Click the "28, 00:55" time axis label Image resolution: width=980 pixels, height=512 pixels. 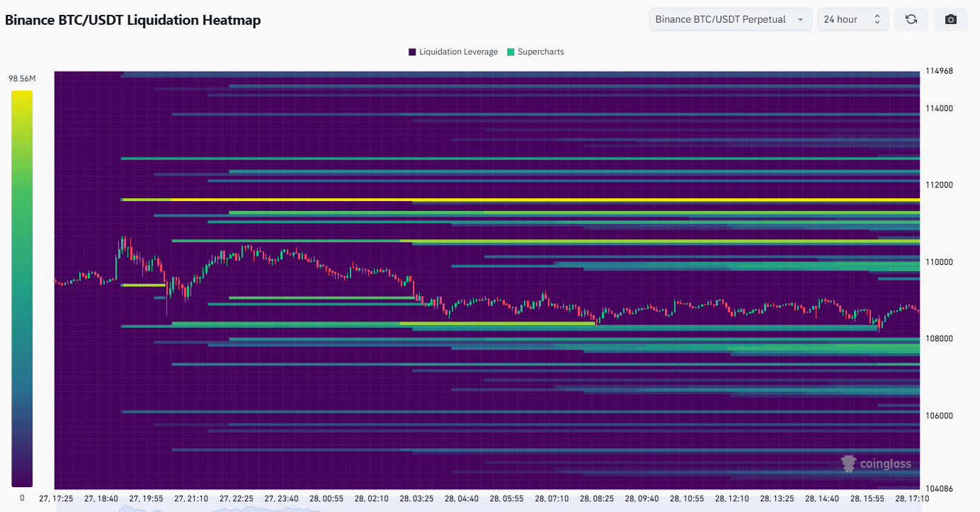point(326,499)
